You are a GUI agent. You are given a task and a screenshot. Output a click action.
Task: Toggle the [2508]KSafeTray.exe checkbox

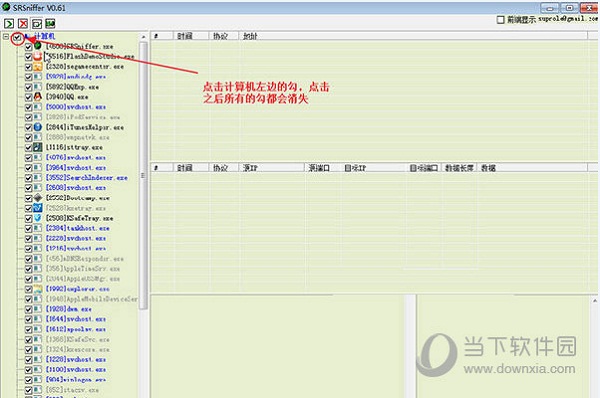point(28,219)
